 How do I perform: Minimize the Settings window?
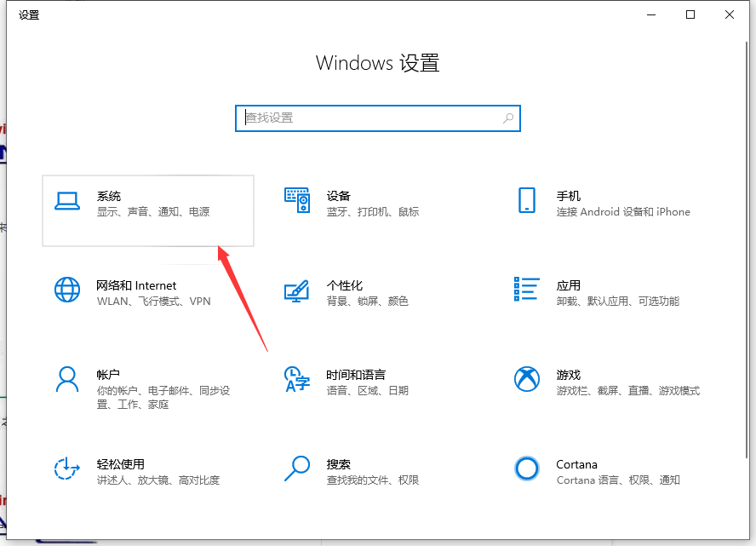[x=651, y=14]
